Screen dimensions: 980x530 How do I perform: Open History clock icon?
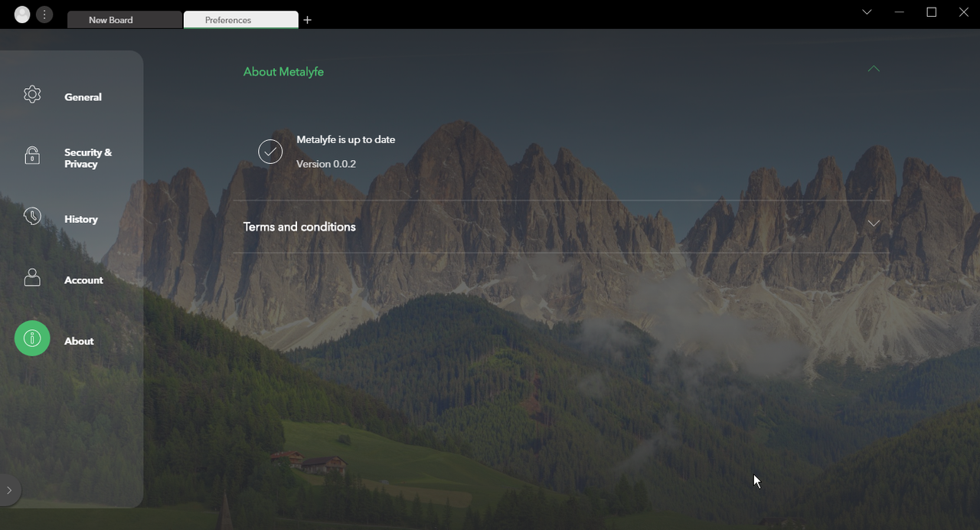click(32, 216)
